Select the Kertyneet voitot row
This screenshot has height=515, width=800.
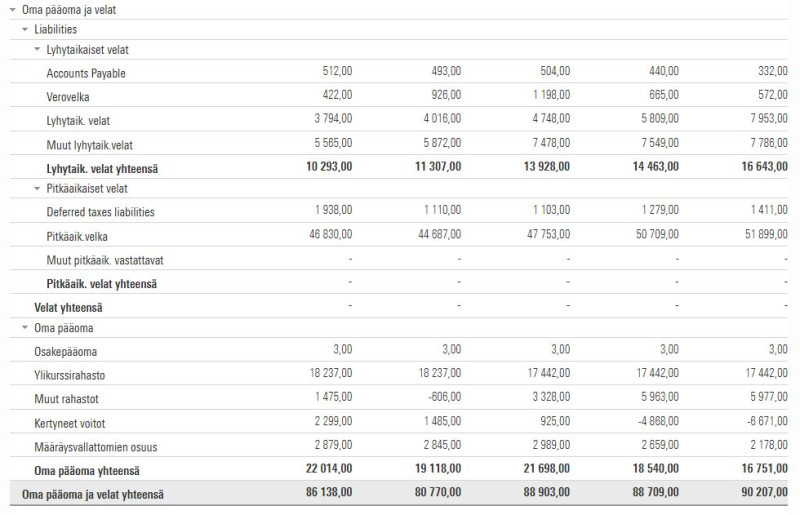[x=398, y=422]
